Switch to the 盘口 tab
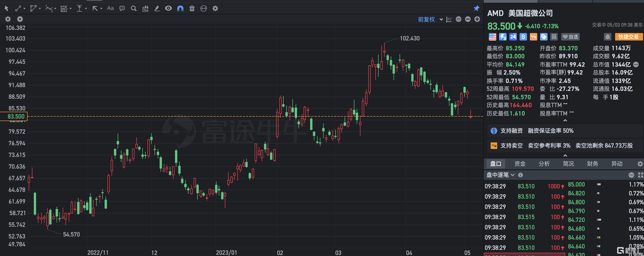644x256 pixels. click(496, 164)
